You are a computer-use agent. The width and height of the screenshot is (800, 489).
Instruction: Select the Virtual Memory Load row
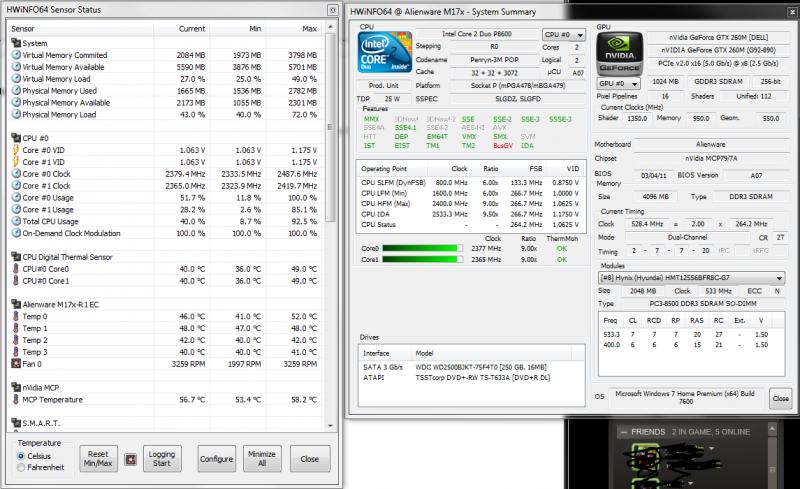(166, 79)
